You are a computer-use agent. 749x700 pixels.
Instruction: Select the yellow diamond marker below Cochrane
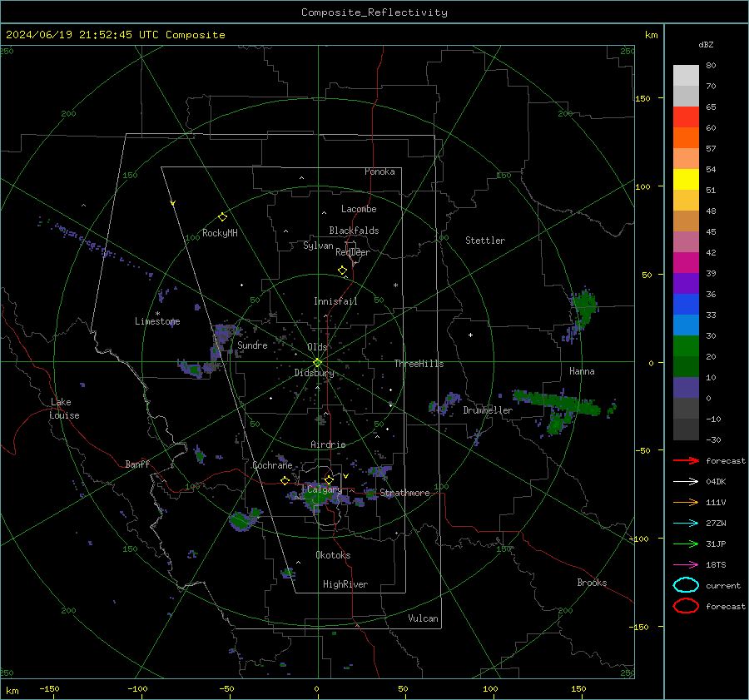[x=285, y=480]
